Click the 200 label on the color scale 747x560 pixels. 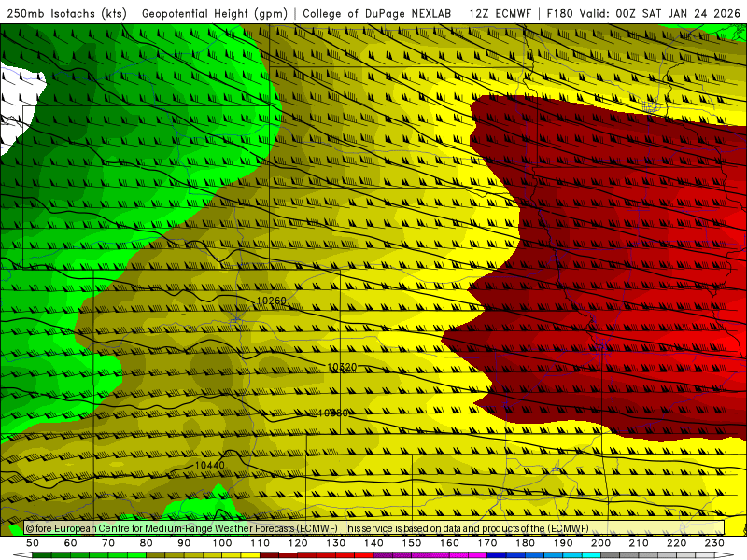[x=600, y=543]
